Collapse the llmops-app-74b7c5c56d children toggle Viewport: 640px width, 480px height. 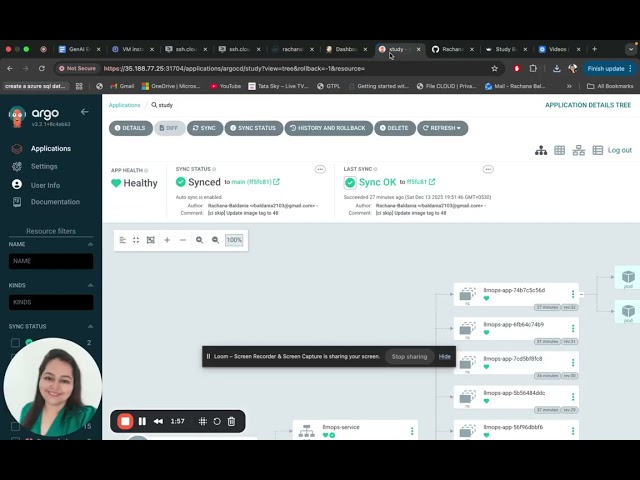pos(582,294)
